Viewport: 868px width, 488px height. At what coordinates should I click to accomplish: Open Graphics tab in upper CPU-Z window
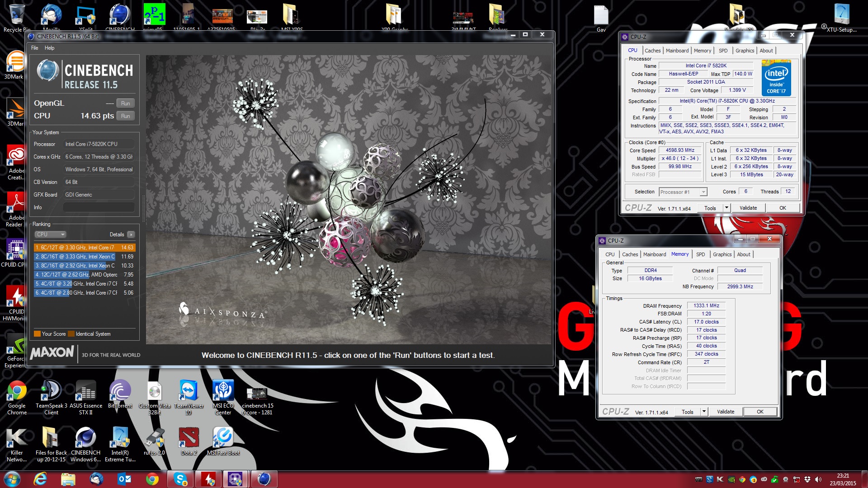tap(745, 51)
